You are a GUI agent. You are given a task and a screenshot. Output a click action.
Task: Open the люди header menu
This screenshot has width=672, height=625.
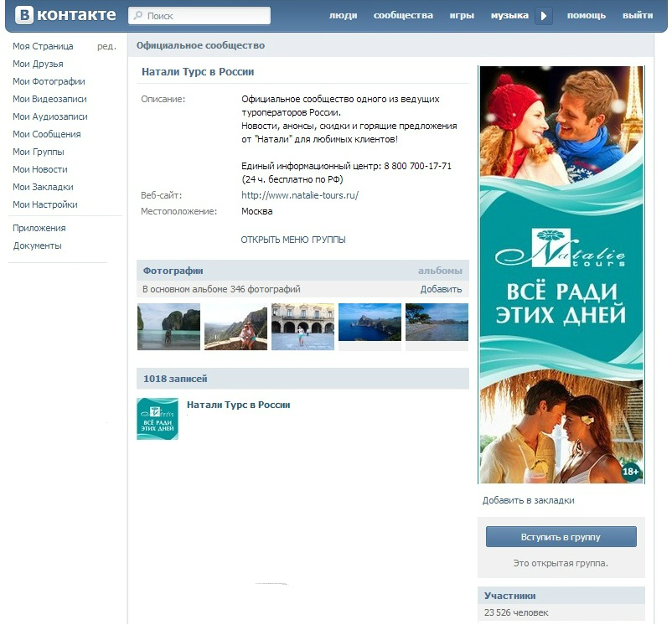click(x=343, y=15)
